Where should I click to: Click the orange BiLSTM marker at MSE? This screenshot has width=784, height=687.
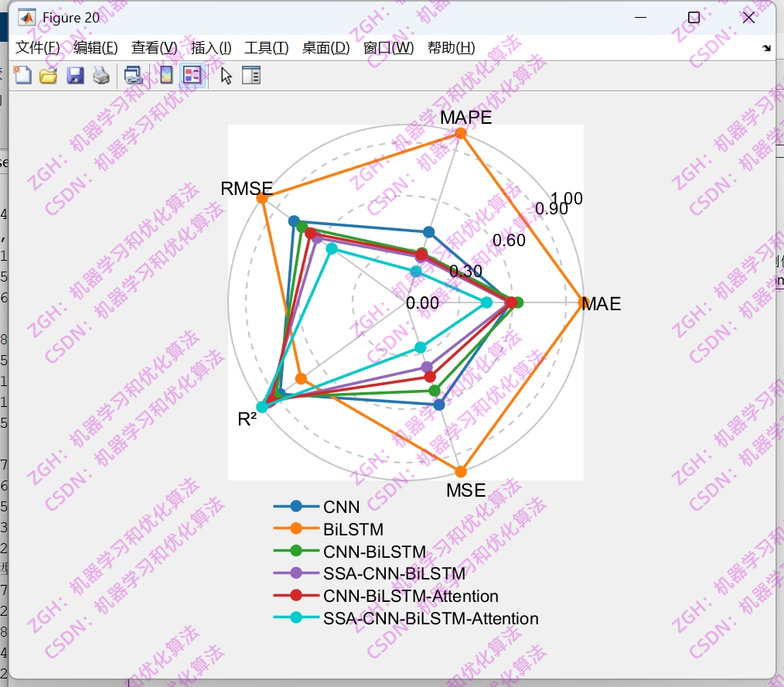coord(461,471)
